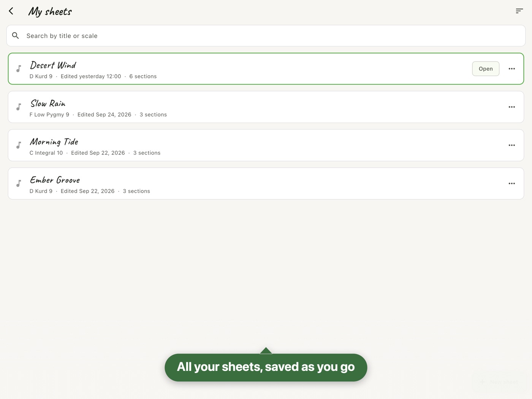Focus the Search by title or scale field
The image size is (532, 399).
coord(266,36)
